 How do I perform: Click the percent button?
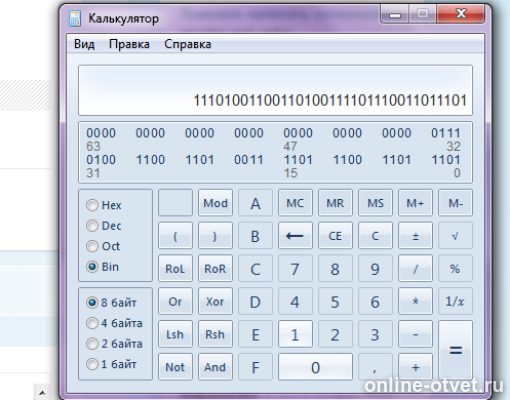(x=455, y=268)
